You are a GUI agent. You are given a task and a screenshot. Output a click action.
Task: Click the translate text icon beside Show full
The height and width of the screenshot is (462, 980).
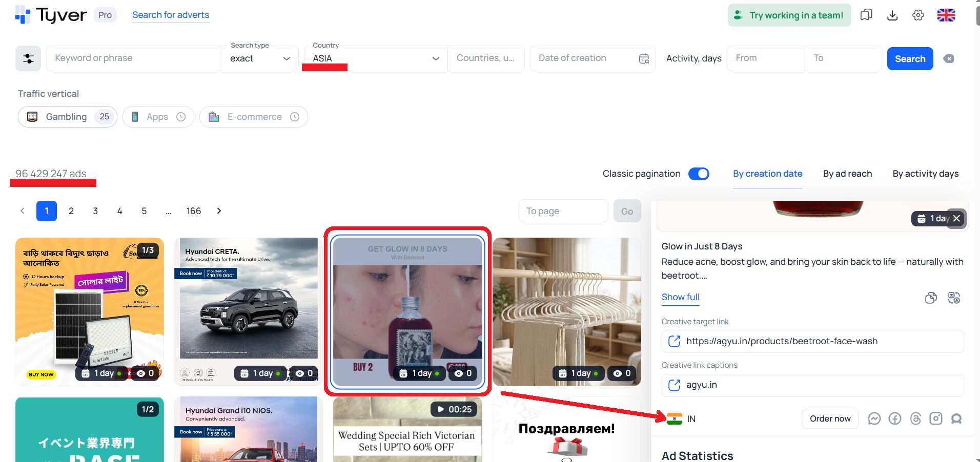pyautogui.click(x=954, y=298)
